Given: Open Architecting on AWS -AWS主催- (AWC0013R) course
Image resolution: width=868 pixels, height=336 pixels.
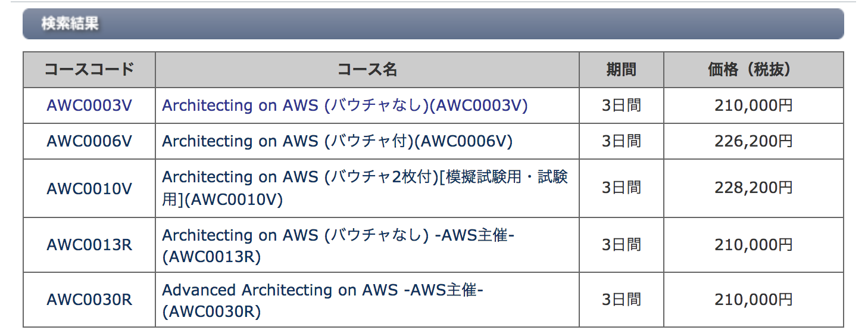Looking at the screenshot, I should coord(338,245).
